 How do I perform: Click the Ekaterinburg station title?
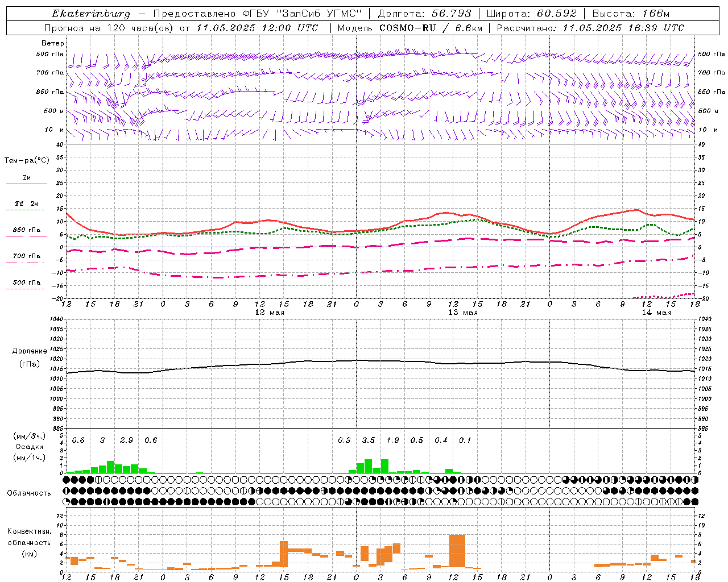91,14
